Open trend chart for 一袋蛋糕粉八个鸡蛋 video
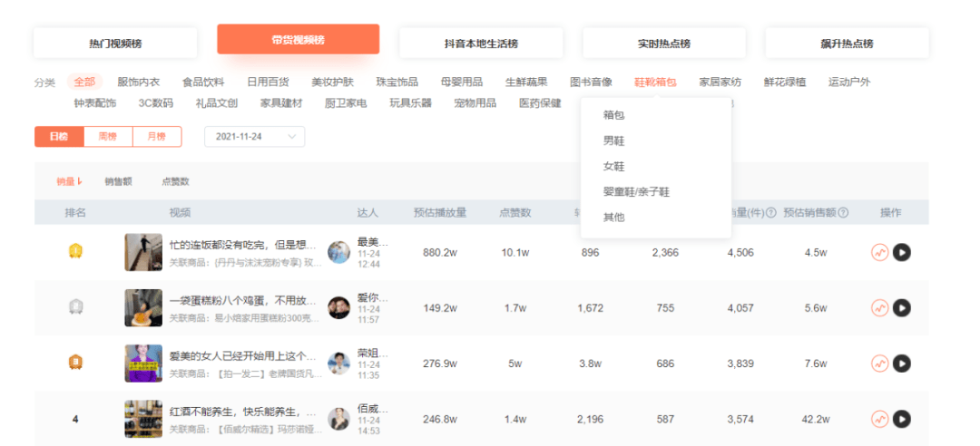Screen dimensions: 980x446 [880, 308]
